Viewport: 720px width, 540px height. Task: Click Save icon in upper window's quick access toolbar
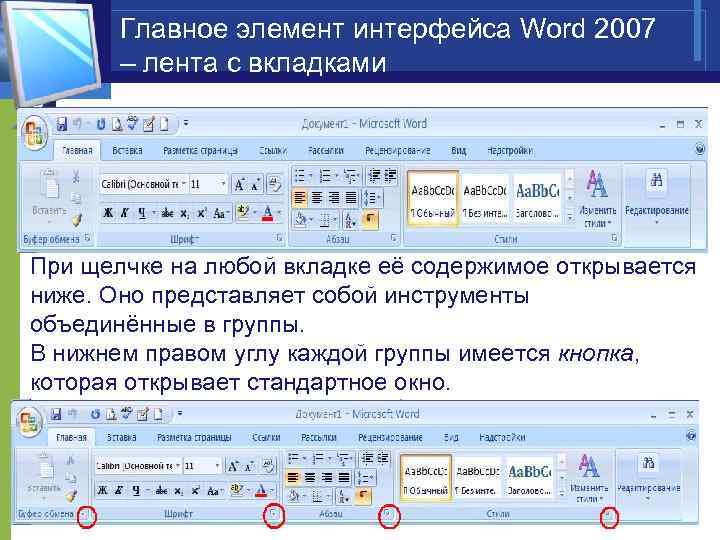(62, 124)
